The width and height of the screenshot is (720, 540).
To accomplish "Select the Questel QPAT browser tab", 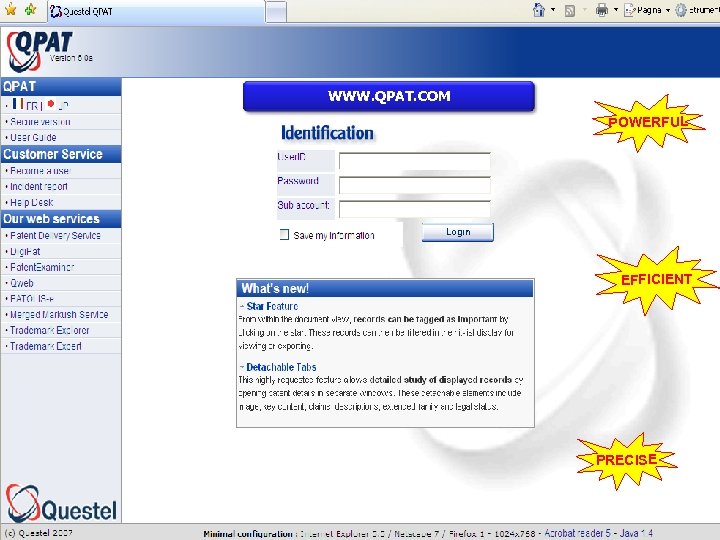I will 156,11.
